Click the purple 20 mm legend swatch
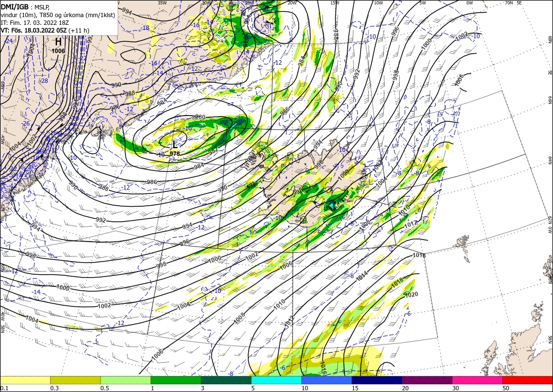 click(x=427, y=380)
